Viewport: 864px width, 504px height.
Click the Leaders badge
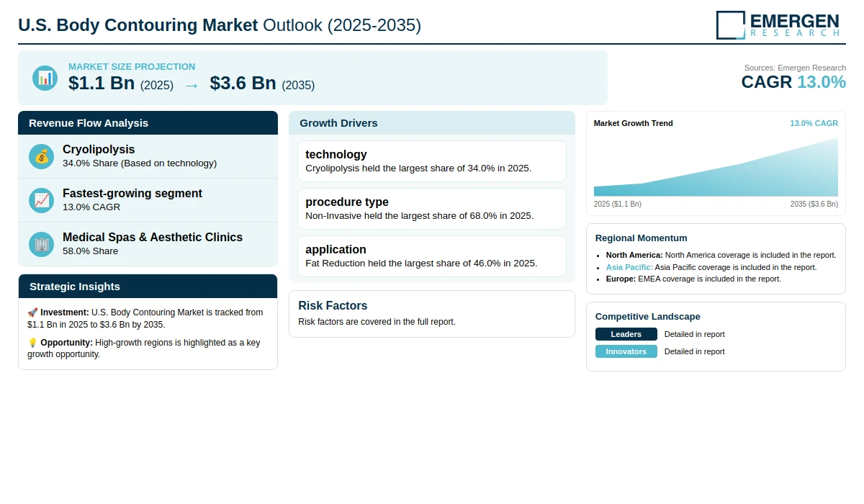coord(626,334)
